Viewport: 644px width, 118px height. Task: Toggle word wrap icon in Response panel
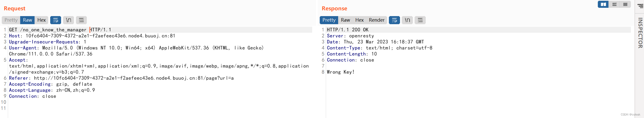[394, 20]
